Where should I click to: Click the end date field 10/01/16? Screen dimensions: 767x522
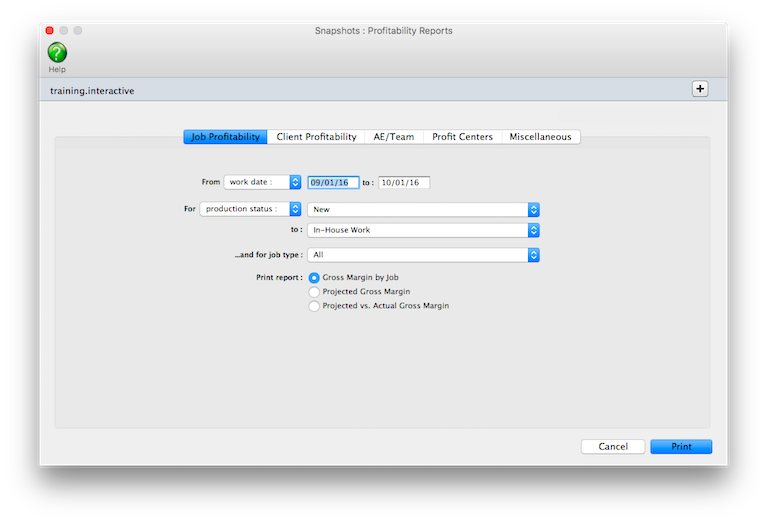coord(403,183)
